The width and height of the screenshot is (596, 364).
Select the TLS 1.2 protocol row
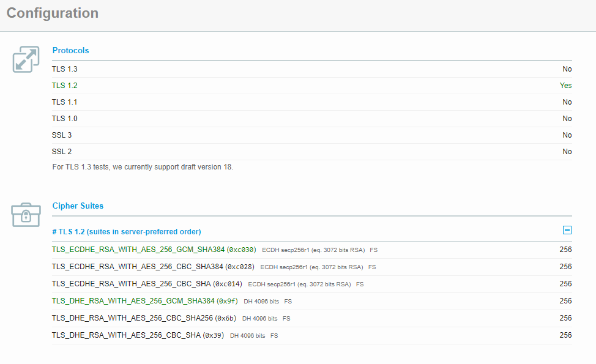[65, 86]
